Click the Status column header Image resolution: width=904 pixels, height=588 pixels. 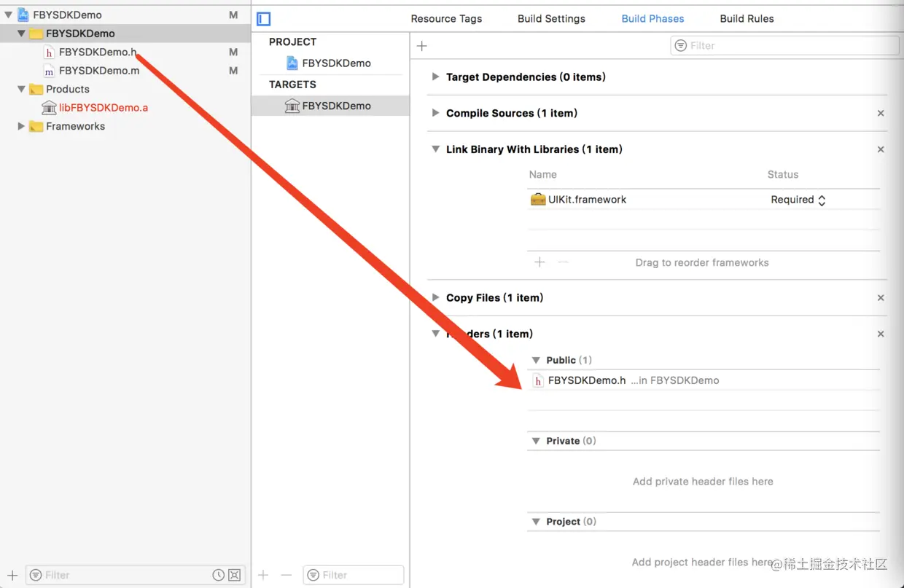[783, 174]
